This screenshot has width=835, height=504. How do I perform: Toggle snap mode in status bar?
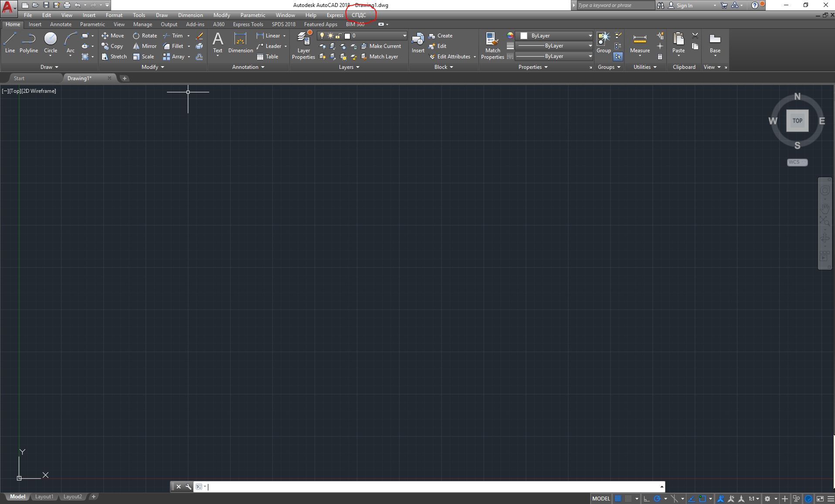coord(628,498)
